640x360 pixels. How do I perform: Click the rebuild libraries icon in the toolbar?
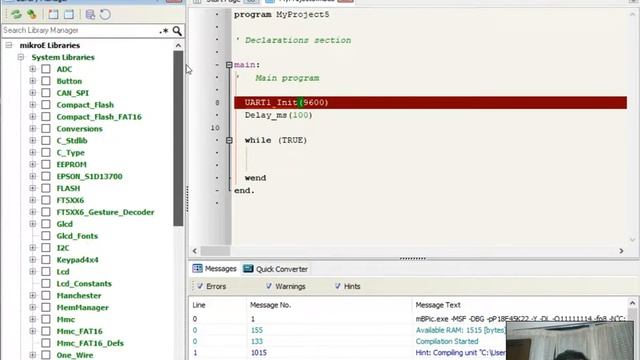[32, 15]
